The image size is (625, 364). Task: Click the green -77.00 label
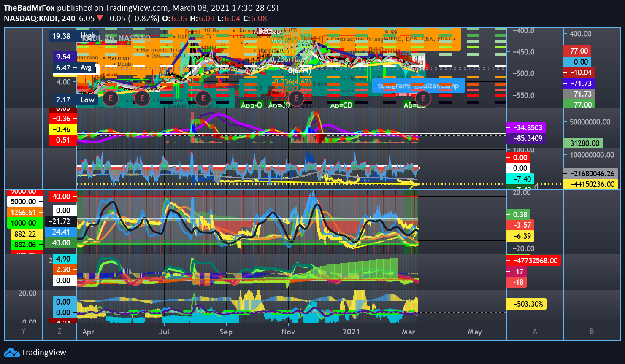tap(579, 105)
